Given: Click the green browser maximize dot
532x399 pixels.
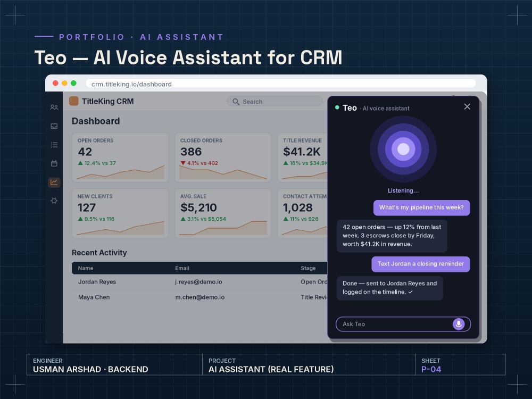Looking at the screenshot, I should (x=73, y=84).
